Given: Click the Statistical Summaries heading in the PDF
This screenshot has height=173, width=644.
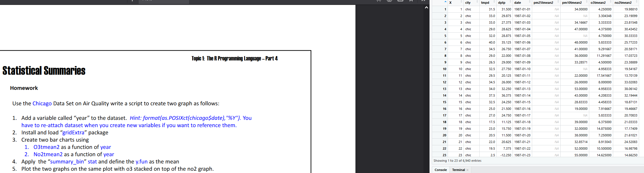Looking at the screenshot, I should [44, 71].
